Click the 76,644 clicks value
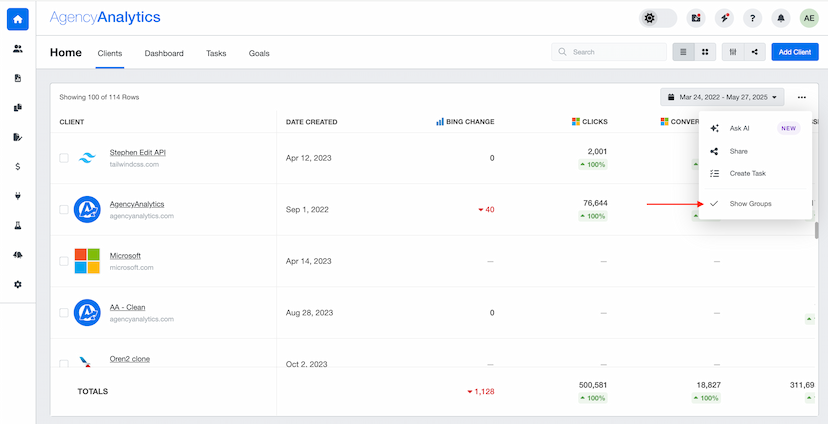Viewport: 828px width, 424px height. 595,203
